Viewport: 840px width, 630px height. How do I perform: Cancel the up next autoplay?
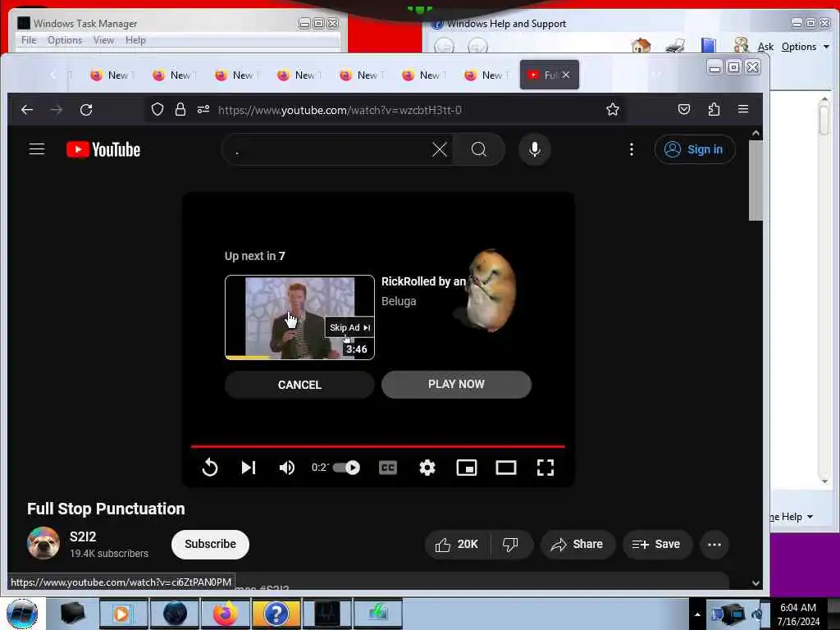pos(299,385)
